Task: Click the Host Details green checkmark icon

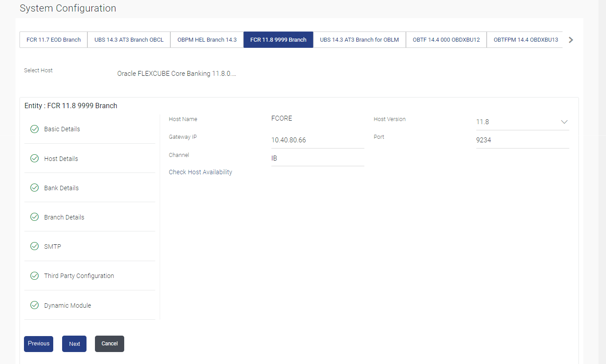Action: point(34,158)
